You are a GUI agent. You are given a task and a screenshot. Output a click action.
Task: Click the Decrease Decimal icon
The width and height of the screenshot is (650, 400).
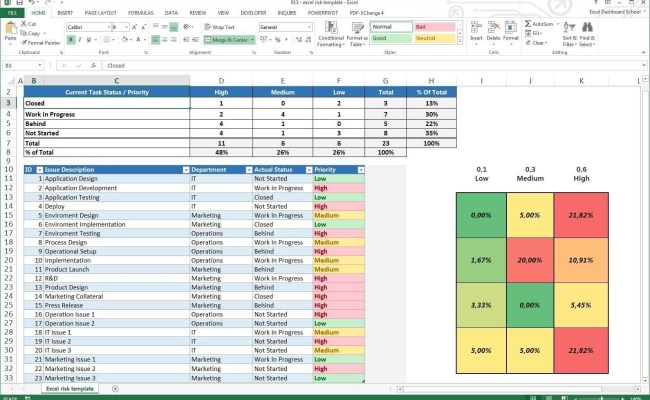coord(308,40)
